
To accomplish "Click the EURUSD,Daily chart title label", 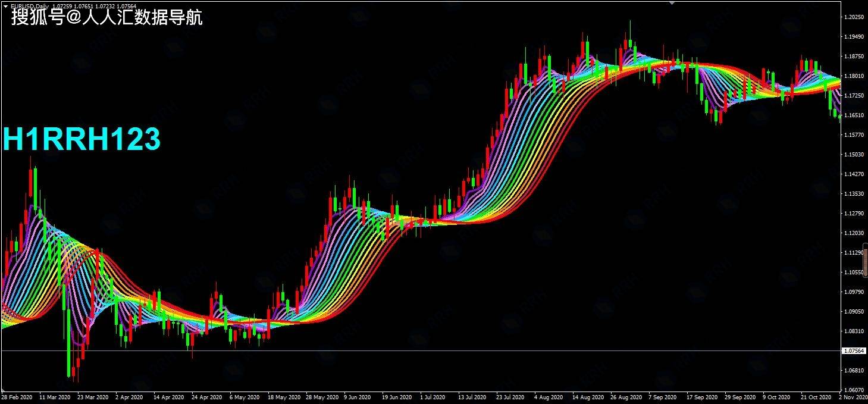I will [x=30, y=6].
